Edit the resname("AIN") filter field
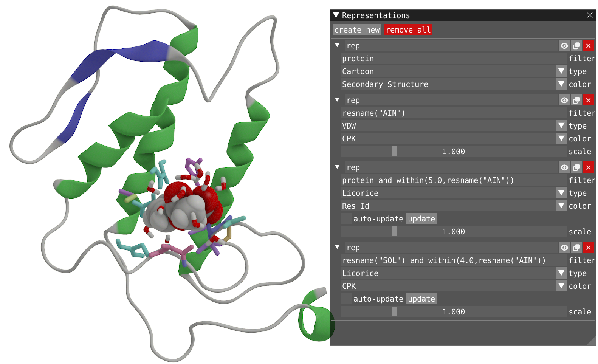The image size is (598, 364). [453, 113]
